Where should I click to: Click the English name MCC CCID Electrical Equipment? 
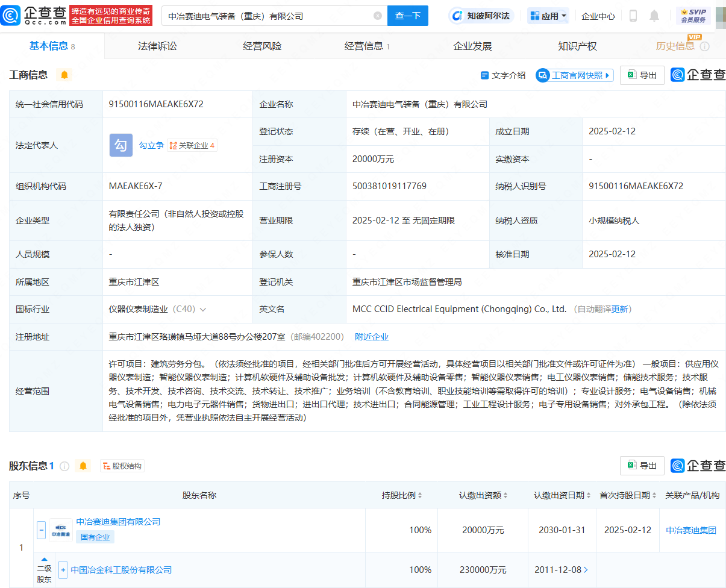[x=459, y=309]
